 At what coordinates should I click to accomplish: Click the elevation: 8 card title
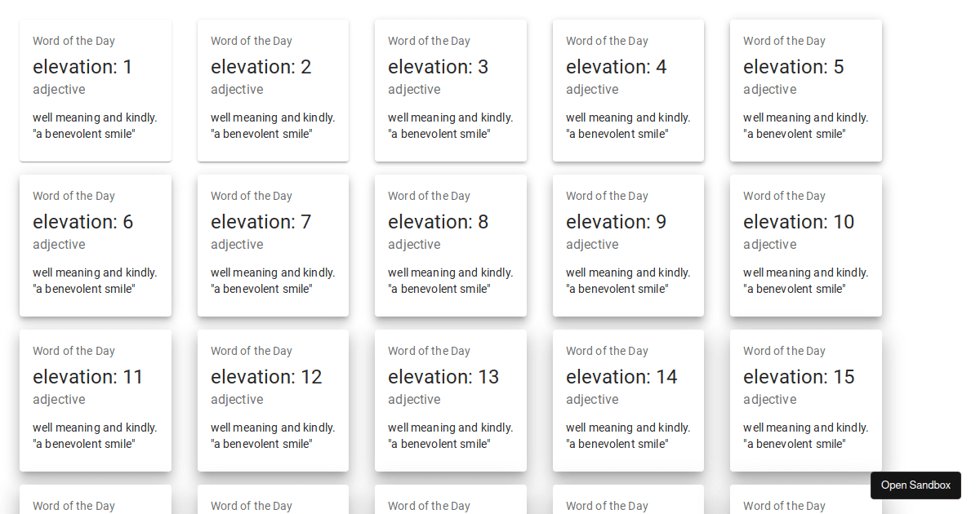[x=438, y=222]
